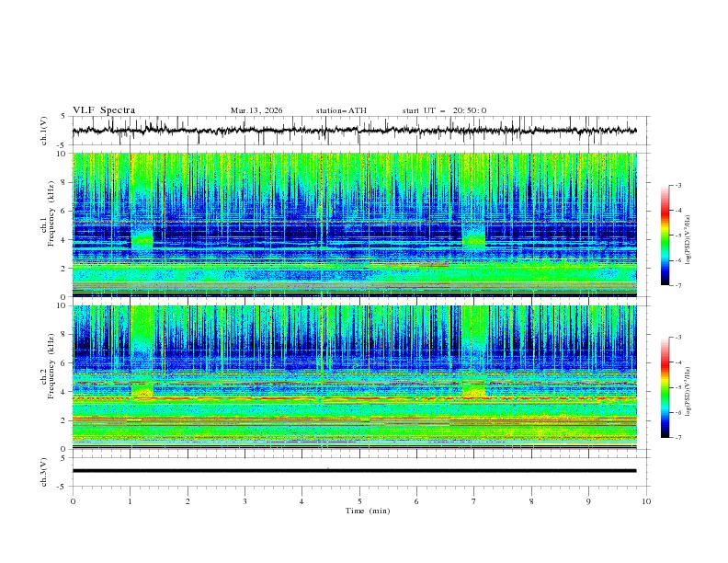Click the "station=ATH" header label
Image resolution: width=728 pixels, height=563 pixels.
tap(341, 110)
